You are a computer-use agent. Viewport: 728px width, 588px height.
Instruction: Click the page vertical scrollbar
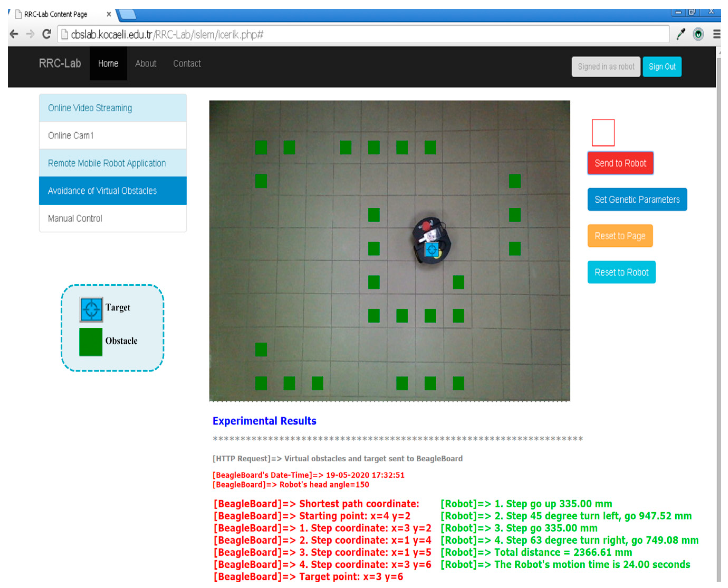[719, 315]
